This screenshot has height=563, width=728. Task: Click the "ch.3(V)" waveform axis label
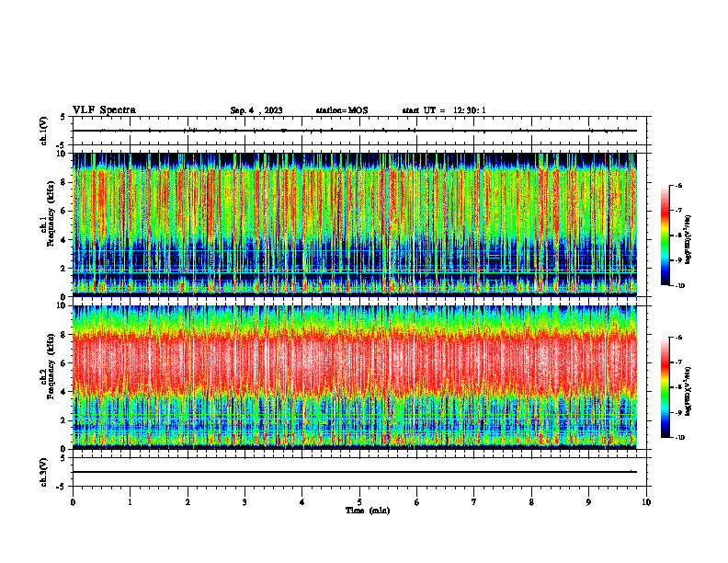click(x=44, y=472)
